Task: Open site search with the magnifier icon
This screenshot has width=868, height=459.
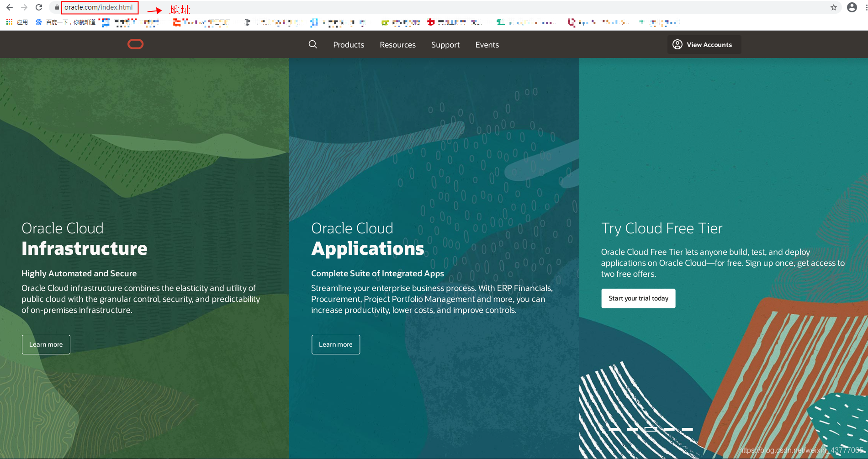Action: tap(313, 44)
